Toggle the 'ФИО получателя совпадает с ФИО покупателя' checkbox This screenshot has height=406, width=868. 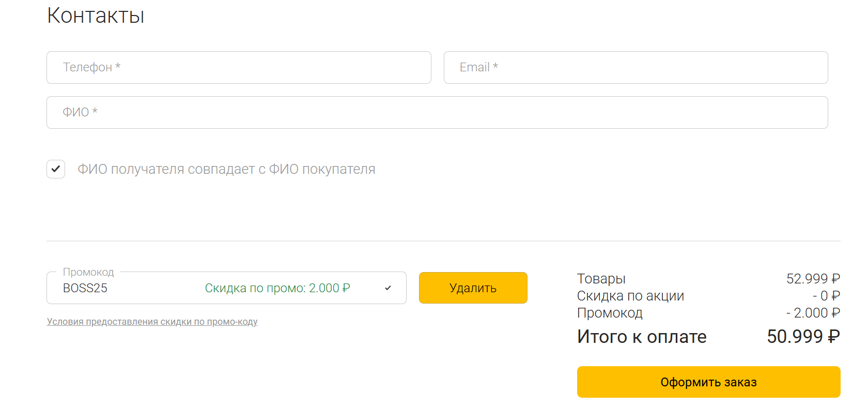pos(56,169)
